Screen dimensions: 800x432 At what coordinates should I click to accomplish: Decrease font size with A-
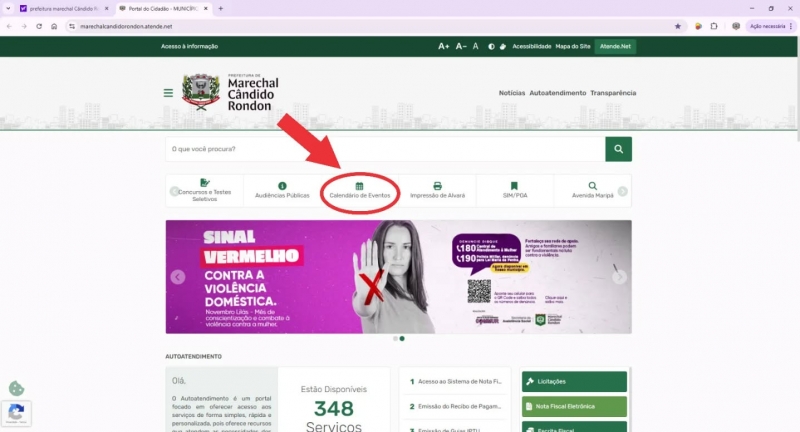[461, 46]
